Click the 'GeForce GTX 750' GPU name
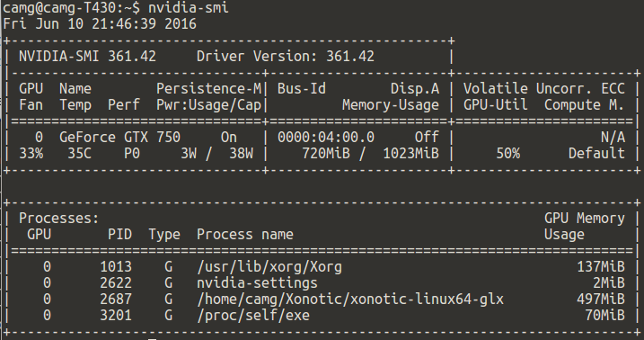The height and width of the screenshot is (340, 644). coord(120,137)
